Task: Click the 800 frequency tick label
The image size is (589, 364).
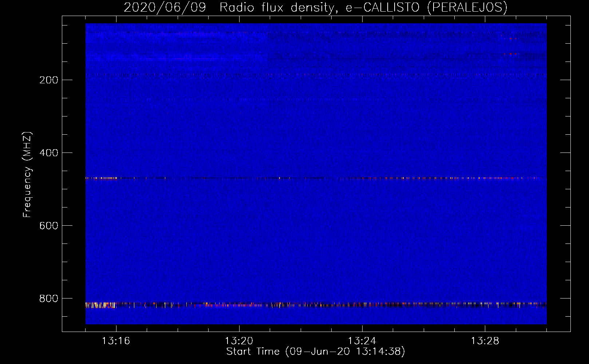Action: tap(49, 298)
